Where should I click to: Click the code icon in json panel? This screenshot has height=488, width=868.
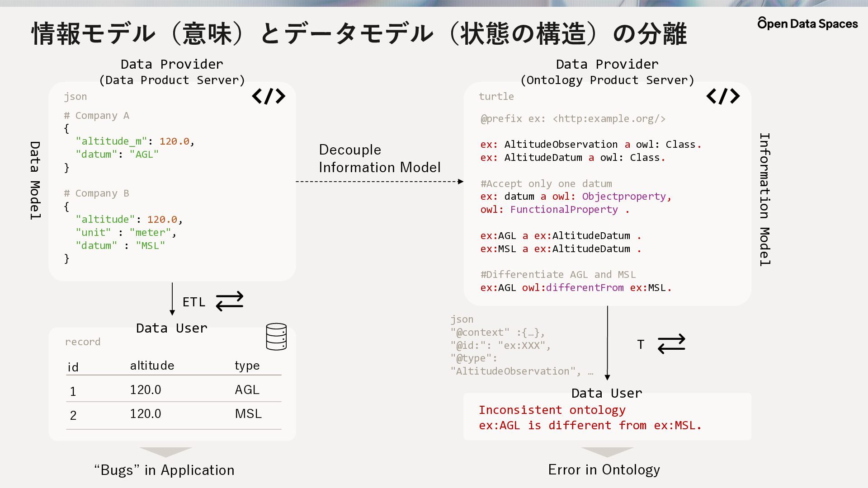[269, 96]
